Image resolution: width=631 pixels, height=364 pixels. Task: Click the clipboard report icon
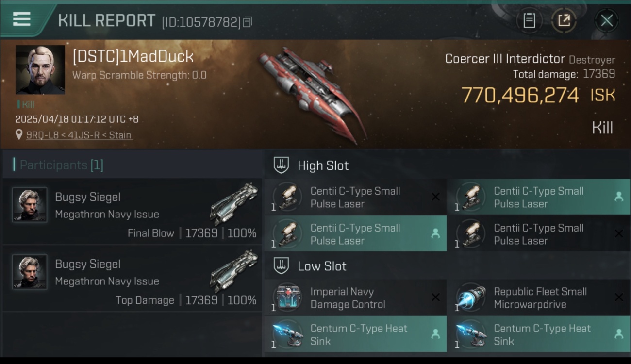coord(529,20)
